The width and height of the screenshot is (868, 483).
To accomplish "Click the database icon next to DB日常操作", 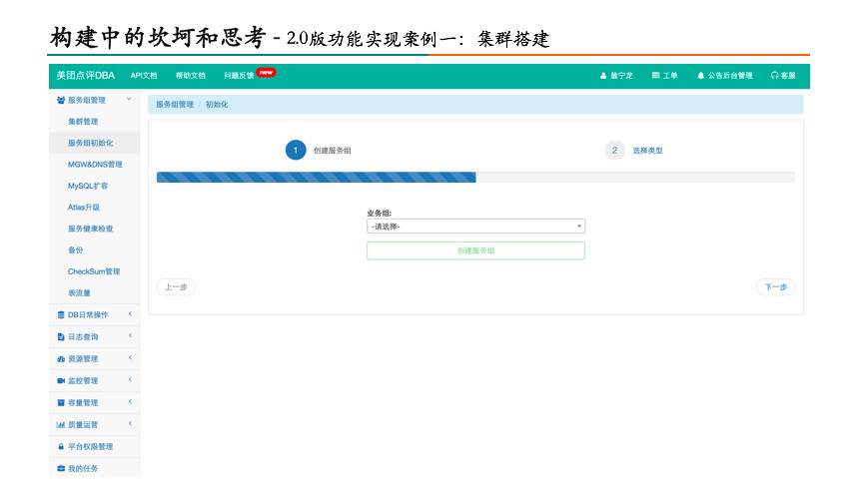I will (61, 314).
